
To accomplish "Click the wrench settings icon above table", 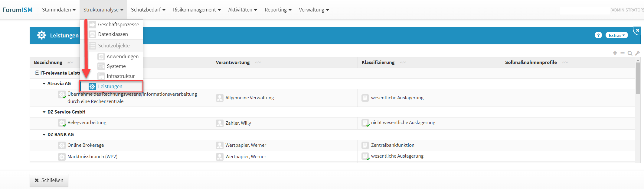I will 637,53.
